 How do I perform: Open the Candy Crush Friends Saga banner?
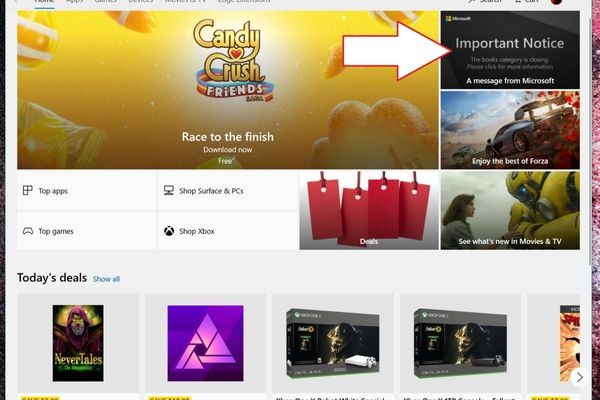[228, 90]
